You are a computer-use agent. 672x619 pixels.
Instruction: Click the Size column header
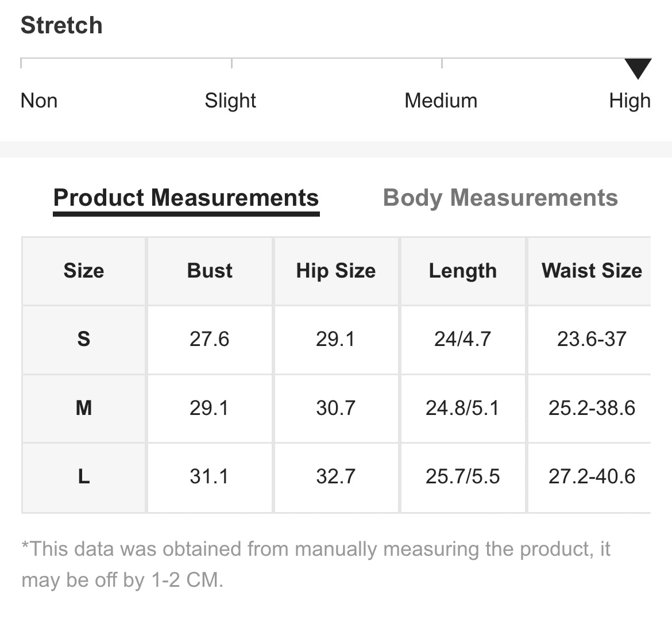[x=84, y=271]
